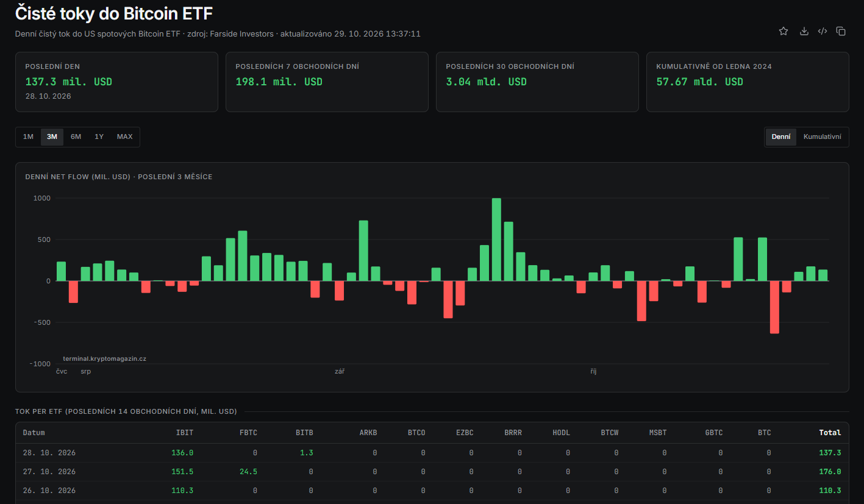Click Total value 176.0
Screen dimensions: 864x504
click(830, 472)
